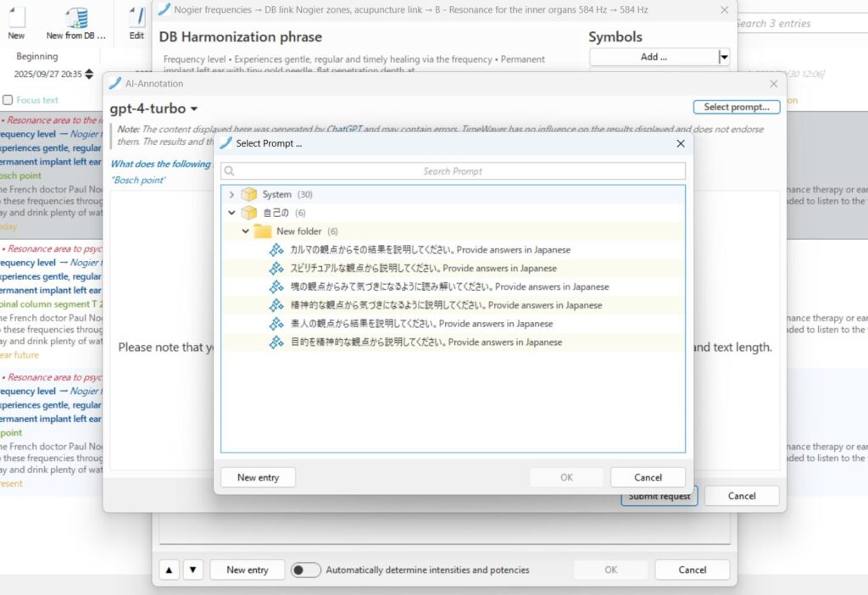Click the New document toolbar icon
The image size is (868, 595).
[16, 17]
